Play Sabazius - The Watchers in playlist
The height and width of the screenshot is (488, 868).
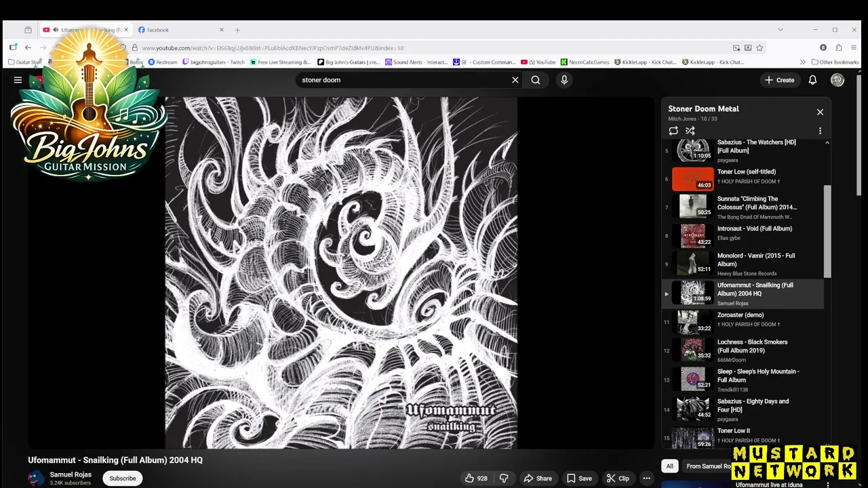(743, 150)
